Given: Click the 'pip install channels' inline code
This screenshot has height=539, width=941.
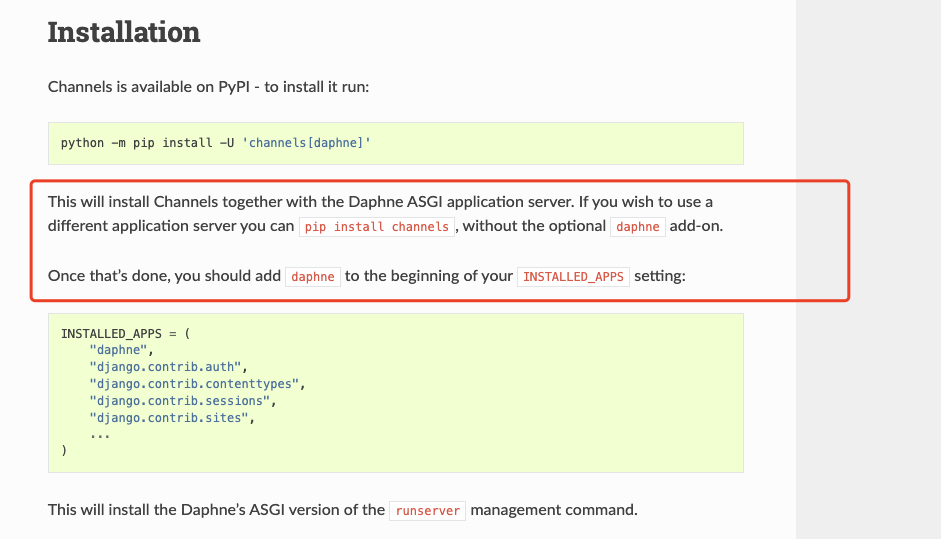Looking at the screenshot, I should [x=377, y=227].
